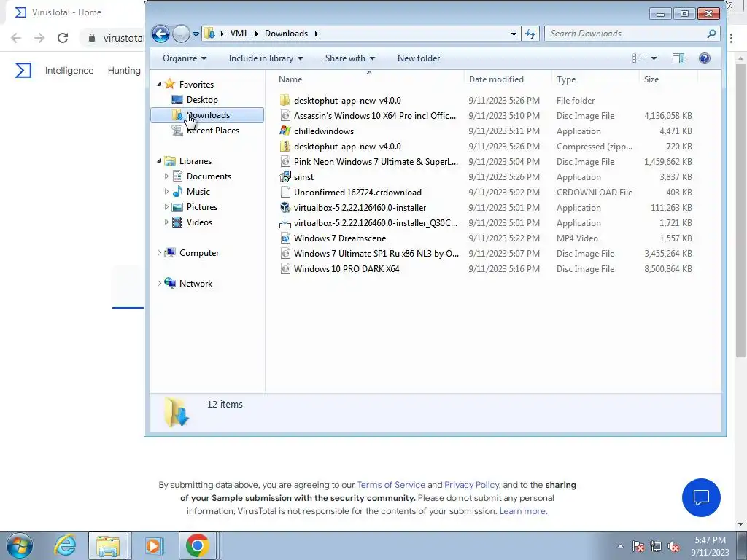747x560 pixels.
Task: Select virtualbox-5.2.22.126460.0-installer 111,263 KB icon
Action: pyautogui.click(x=285, y=208)
